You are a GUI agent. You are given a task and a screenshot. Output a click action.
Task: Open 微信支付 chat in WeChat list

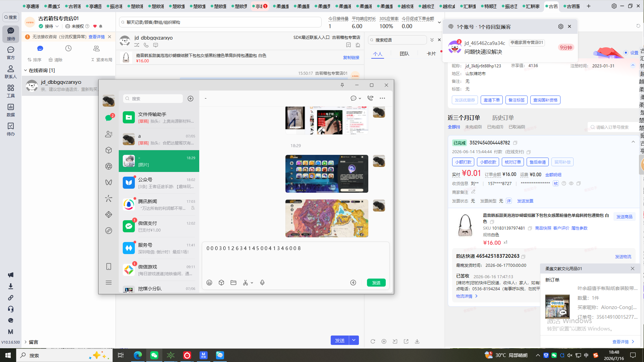coord(159,227)
